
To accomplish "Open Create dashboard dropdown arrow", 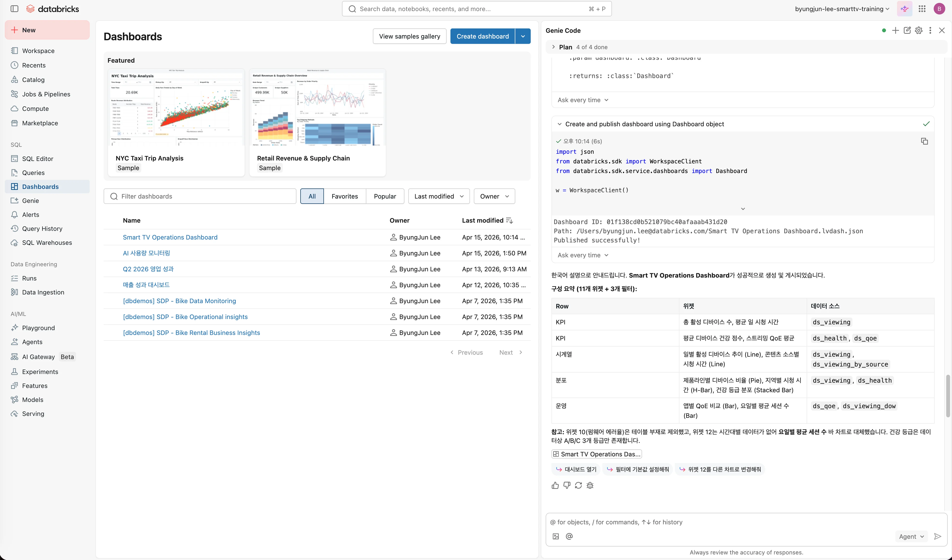I will [x=523, y=36].
